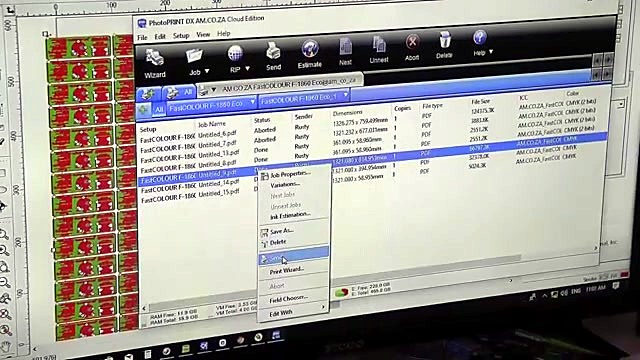Click the taskbar language ENG indicator
The image size is (640, 360).
[x=576, y=291]
